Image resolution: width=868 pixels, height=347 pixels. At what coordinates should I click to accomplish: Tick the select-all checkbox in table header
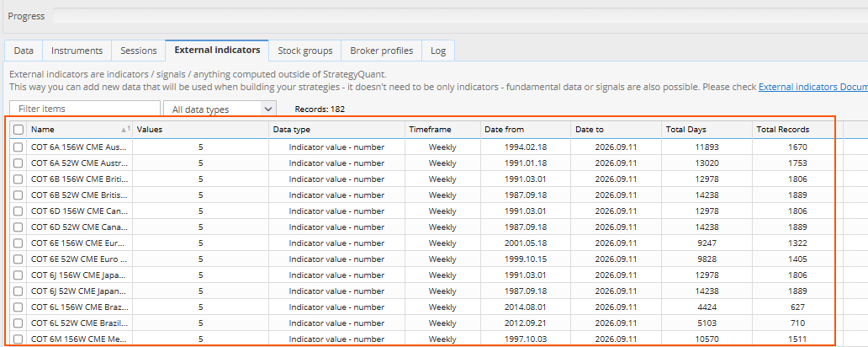pyautogui.click(x=19, y=129)
